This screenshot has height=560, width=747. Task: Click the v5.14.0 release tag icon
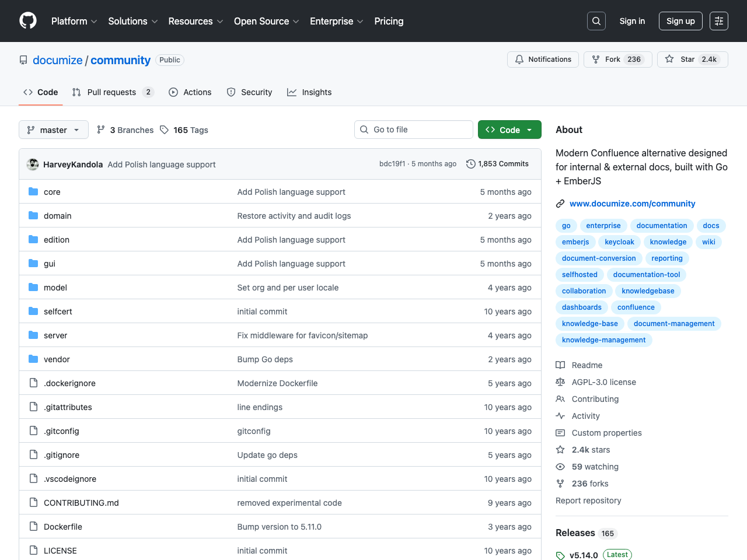[x=560, y=555]
